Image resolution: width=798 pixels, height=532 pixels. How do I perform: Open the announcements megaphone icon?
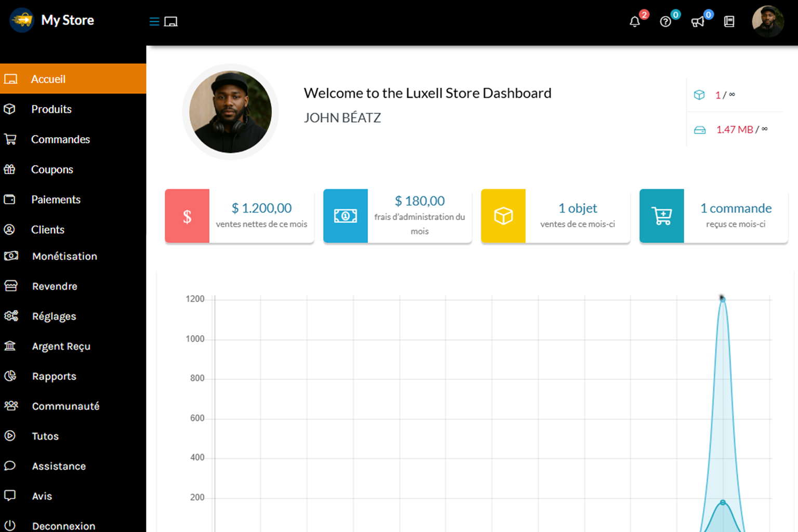tap(697, 22)
